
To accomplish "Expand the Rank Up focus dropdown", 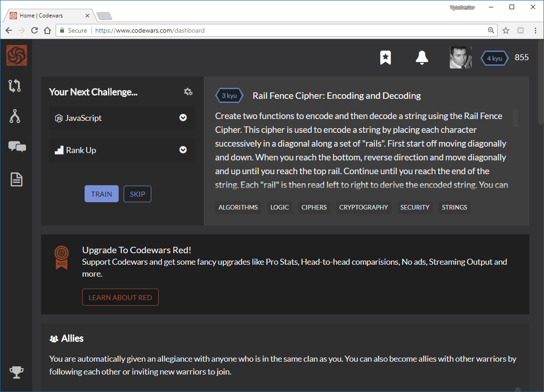I will [122, 150].
